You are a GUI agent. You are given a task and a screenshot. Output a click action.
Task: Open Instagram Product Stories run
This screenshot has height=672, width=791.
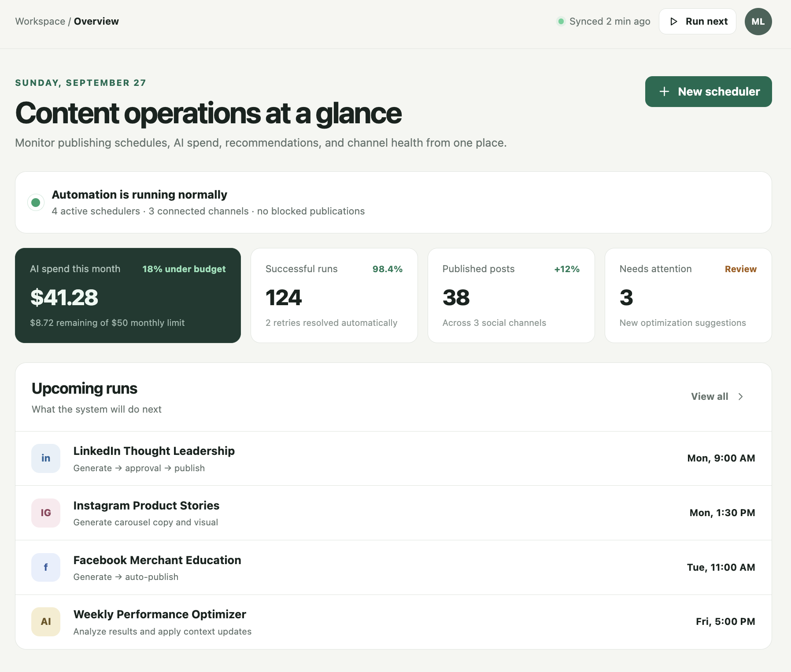pyautogui.click(x=393, y=513)
